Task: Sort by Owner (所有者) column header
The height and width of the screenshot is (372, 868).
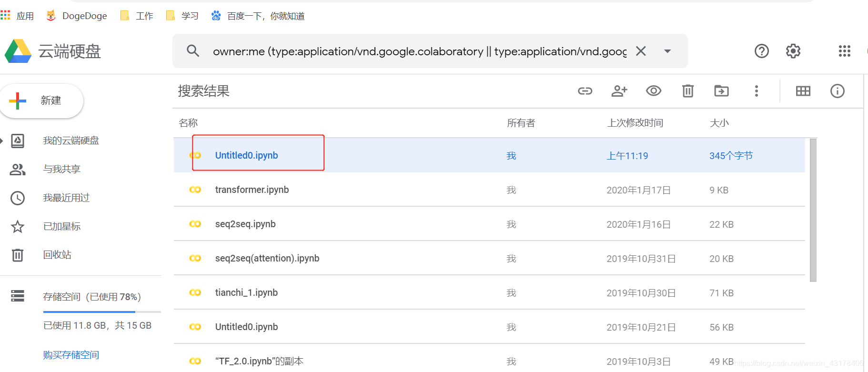Action: click(521, 123)
